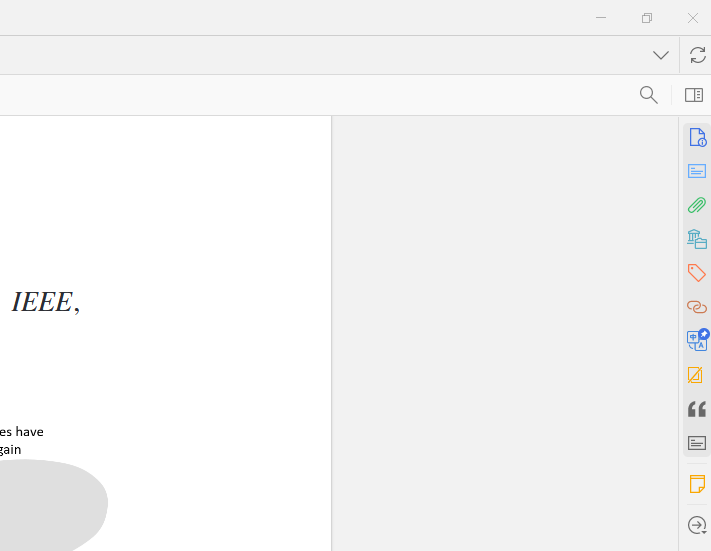
Task: Toggle the context pane sidebar
Action: click(694, 95)
